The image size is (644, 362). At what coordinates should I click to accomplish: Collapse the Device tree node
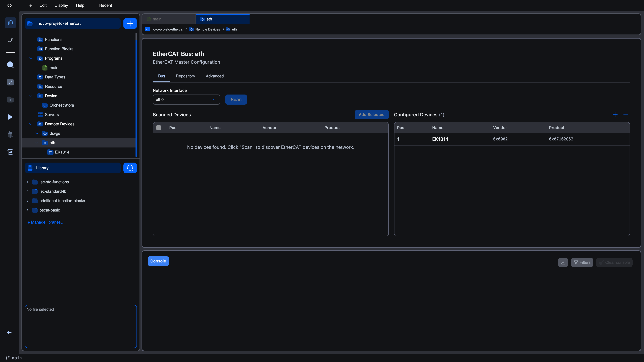31,96
